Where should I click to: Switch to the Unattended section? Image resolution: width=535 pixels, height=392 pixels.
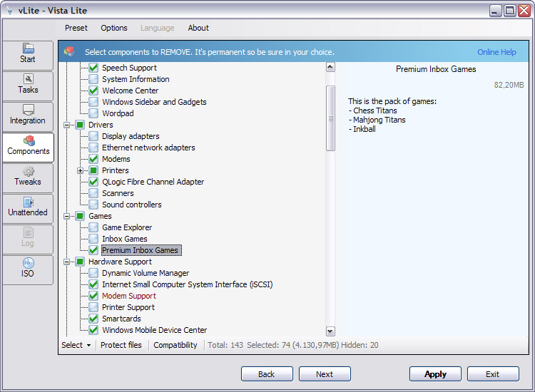28,209
